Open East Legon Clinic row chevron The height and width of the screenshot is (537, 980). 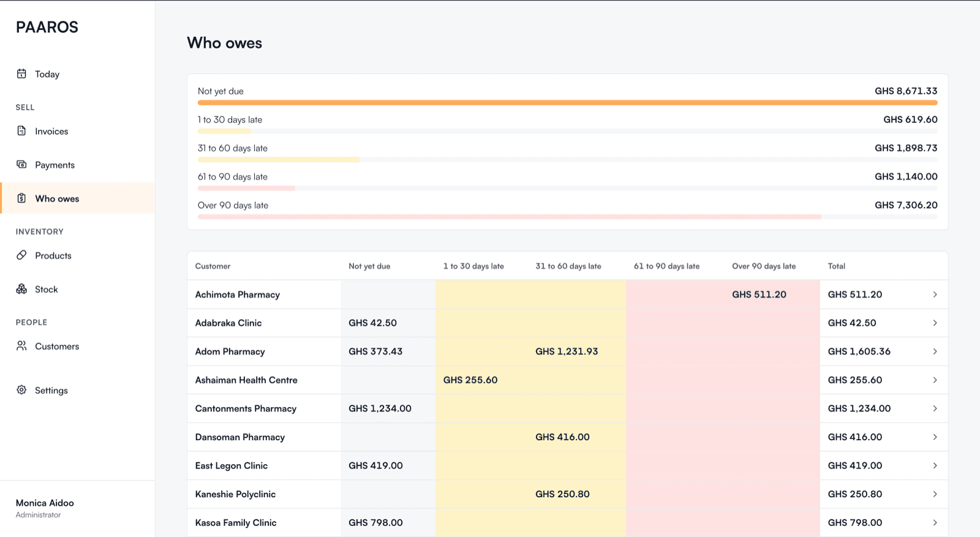coord(935,465)
